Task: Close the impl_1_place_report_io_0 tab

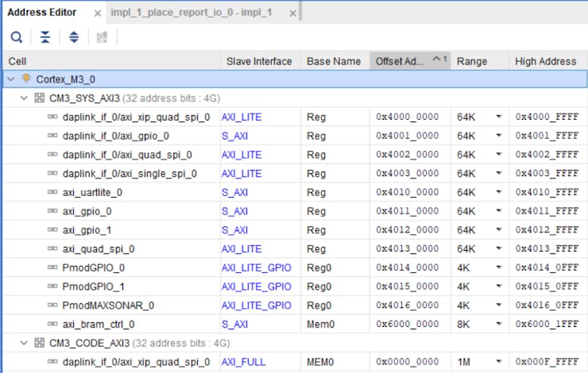Action: point(293,13)
